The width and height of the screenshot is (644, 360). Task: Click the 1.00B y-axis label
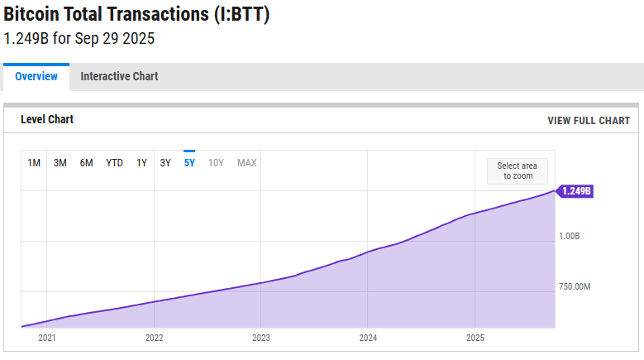point(570,237)
